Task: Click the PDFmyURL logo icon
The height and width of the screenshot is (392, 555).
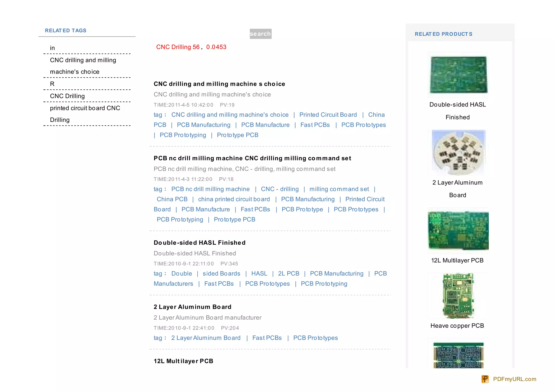Action: click(485, 379)
